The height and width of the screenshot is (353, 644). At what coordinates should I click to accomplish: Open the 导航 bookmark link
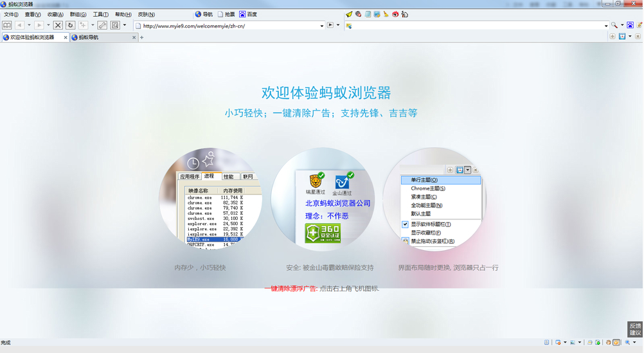tap(204, 14)
